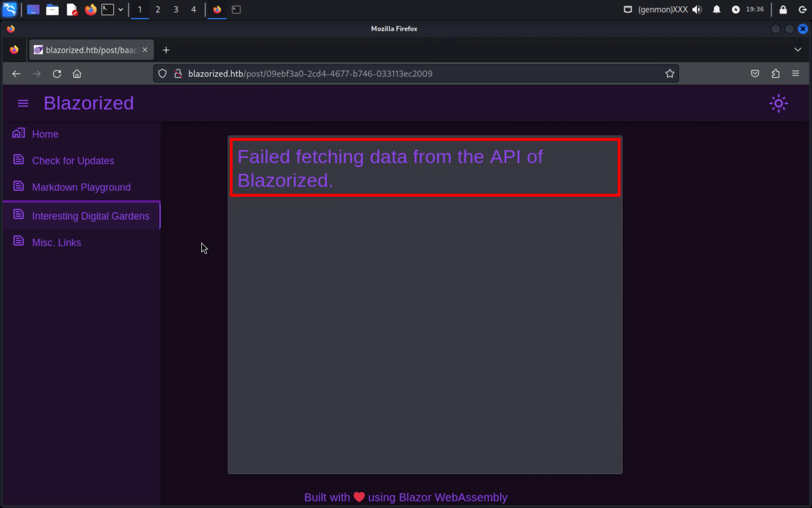Launch Firefox from the panel launcher
The height and width of the screenshot is (508, 812).
coord(91,9)
